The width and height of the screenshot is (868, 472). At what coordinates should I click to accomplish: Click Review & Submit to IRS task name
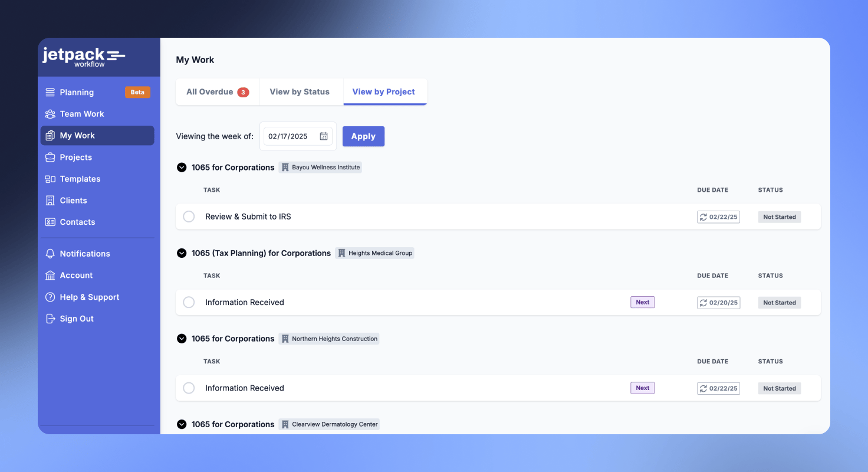[248, 217]
